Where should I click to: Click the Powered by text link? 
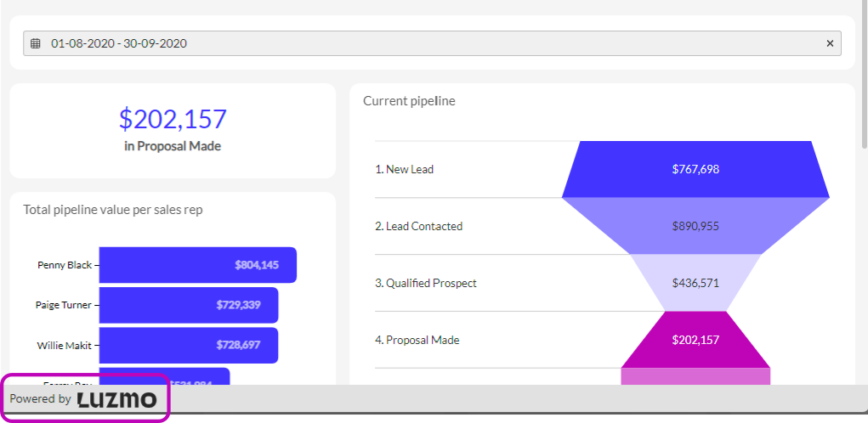(40, 399)
